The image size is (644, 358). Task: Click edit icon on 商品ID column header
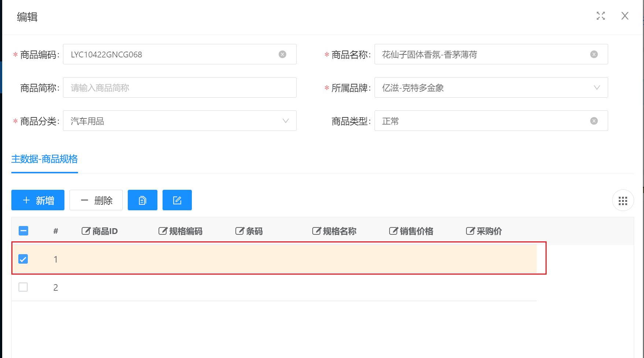pyautogui.click(x=86, y=231)
